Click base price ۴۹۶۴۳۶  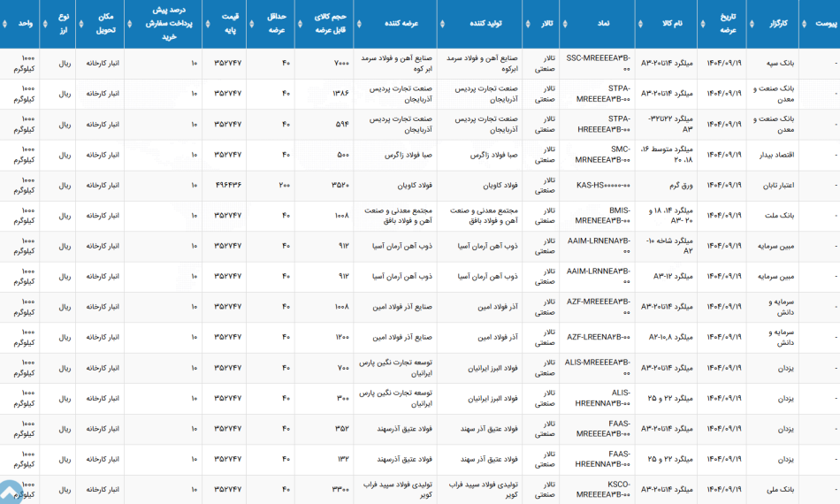[228, 186]
